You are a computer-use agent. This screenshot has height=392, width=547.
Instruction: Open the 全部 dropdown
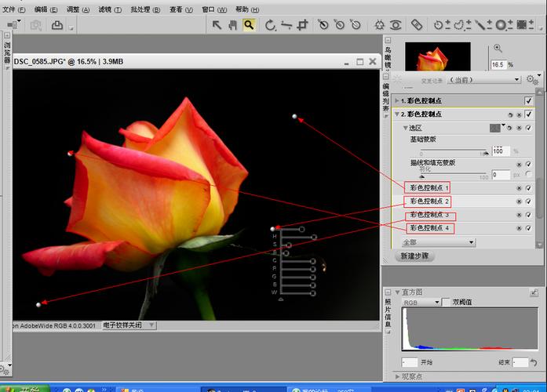pyautogui.click(x=439, y=242)
